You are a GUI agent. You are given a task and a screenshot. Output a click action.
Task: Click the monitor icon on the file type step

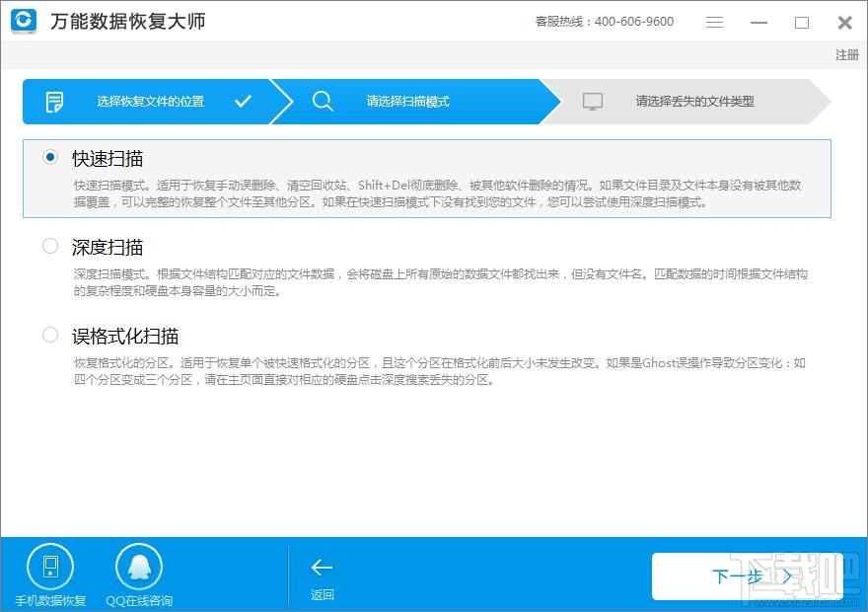pyautogui.click(x=594, y=101)
